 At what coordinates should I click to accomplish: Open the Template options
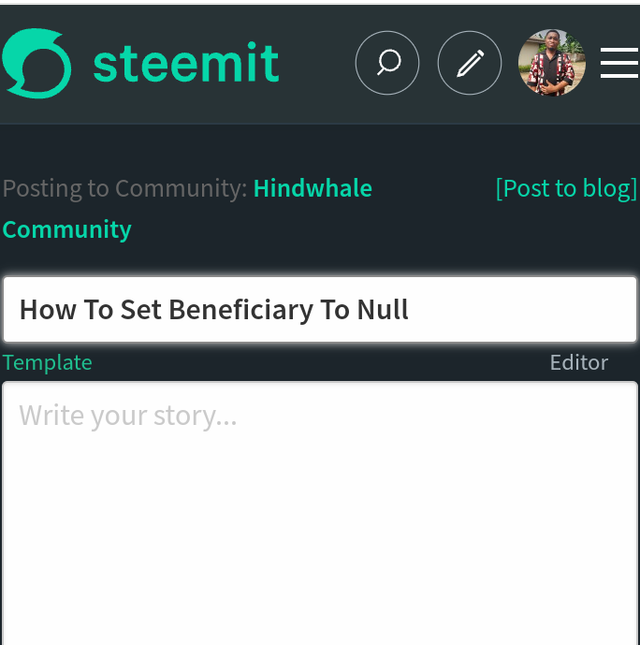[47, 362]
